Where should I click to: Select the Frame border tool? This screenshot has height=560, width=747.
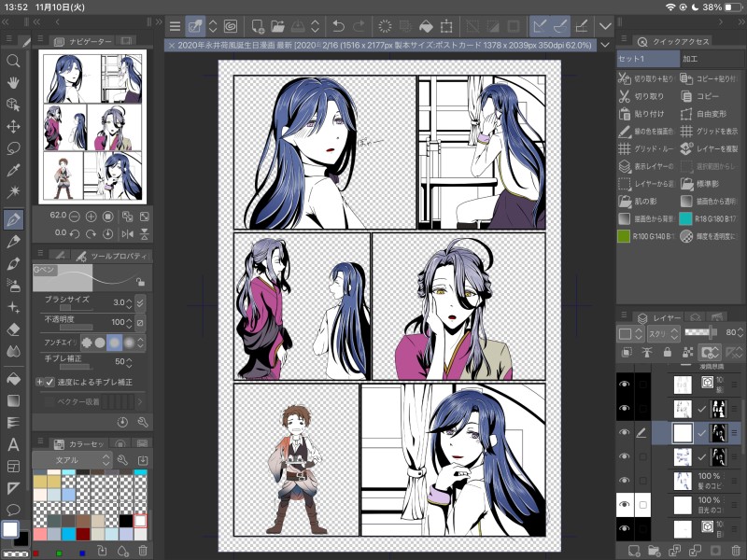click(x=13, y=466)
